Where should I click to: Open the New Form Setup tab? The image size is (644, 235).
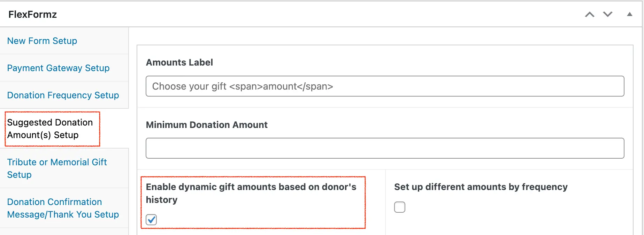(42, 41)
